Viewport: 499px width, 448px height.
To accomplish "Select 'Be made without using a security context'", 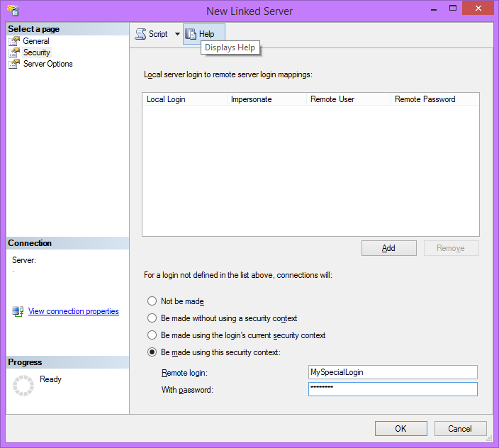I will (x=152, y=318).
